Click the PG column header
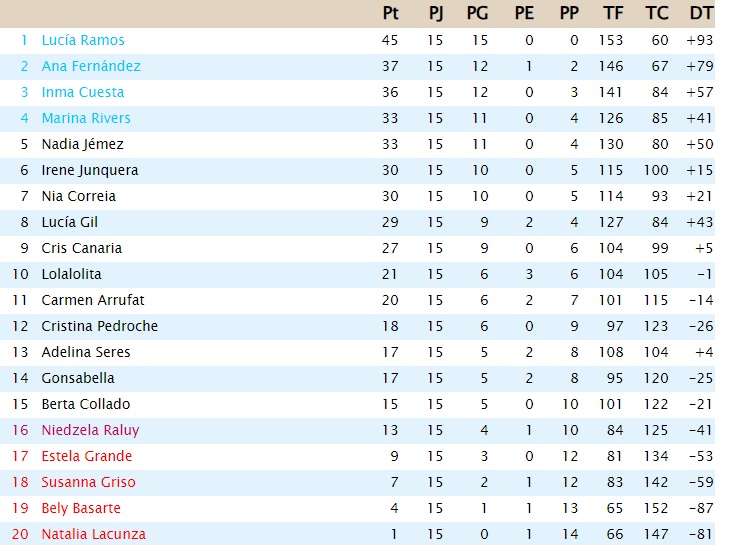The width and height of the screenshot is (729, 545). (477, 13)
